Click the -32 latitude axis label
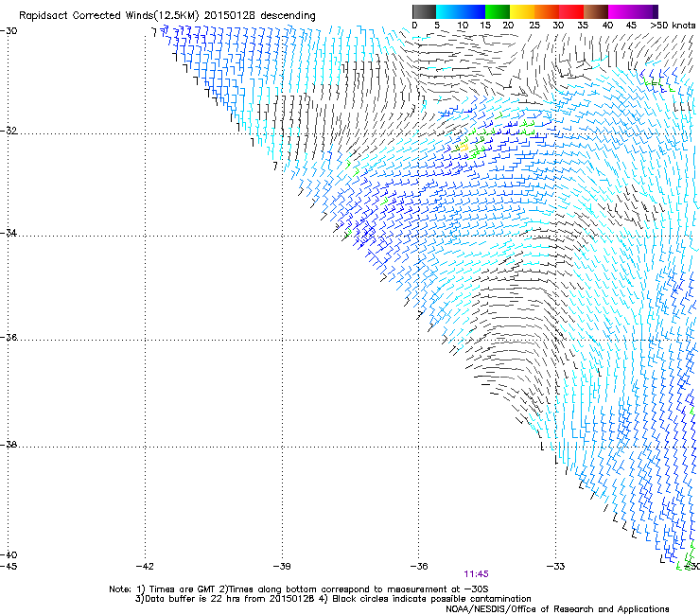Image resolution: width=700 pixels, height=615 pixels. [9, 131]
